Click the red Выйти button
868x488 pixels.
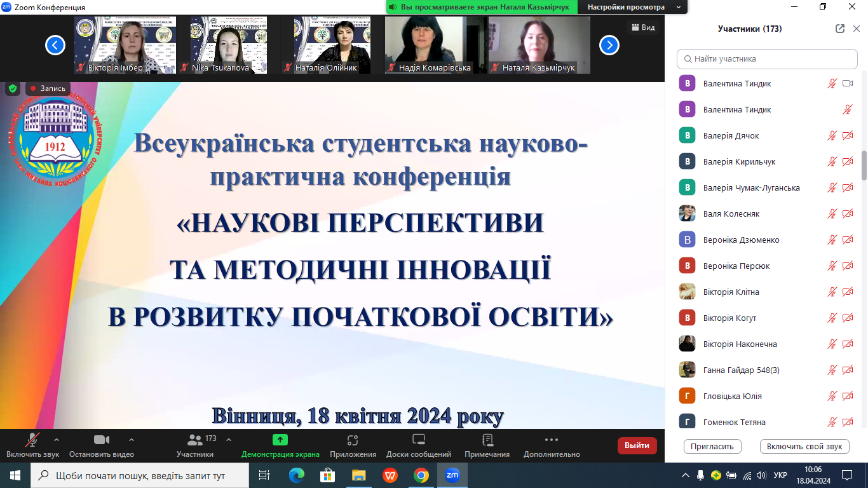click(637, 445)
